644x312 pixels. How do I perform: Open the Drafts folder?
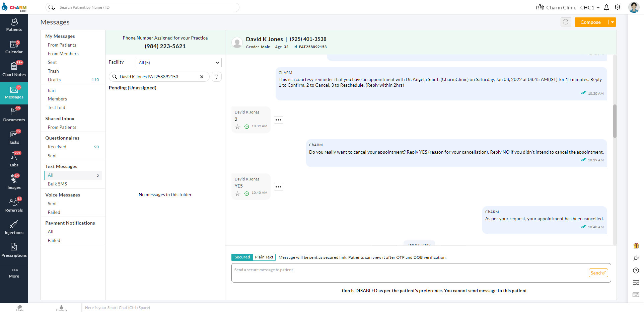[54, 80]
